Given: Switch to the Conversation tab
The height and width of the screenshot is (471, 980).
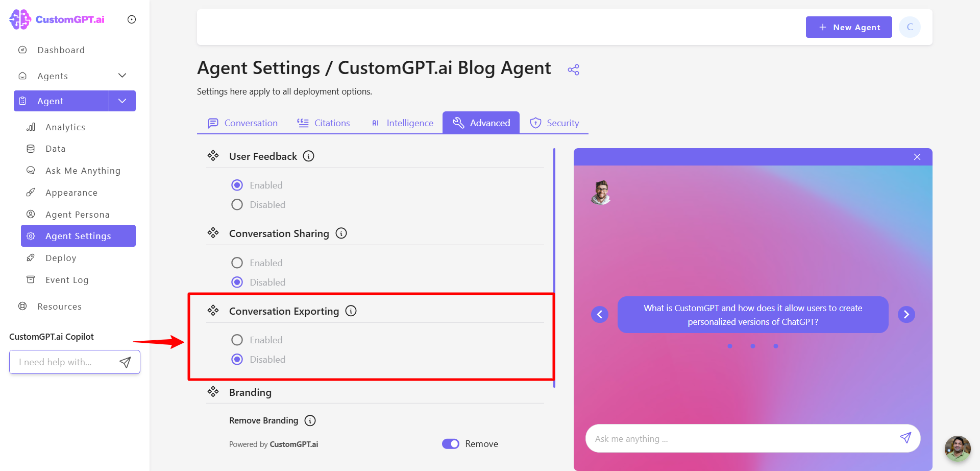Looking at the screenshot, I should click(242, 123).
